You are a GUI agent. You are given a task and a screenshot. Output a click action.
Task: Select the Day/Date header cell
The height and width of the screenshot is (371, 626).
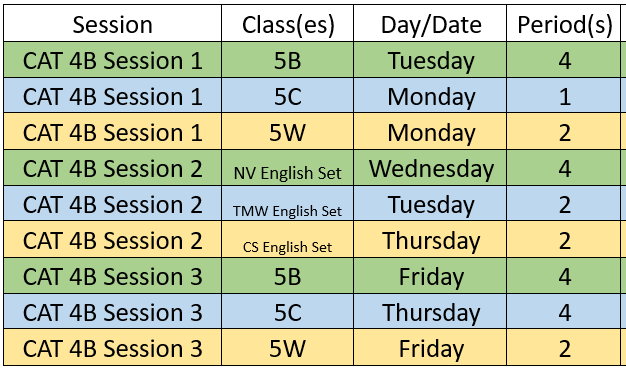(x=430, y=24)
